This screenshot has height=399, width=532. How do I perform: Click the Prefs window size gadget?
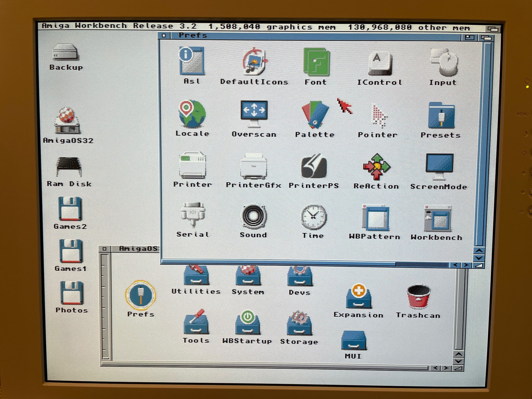pos(478,265)
